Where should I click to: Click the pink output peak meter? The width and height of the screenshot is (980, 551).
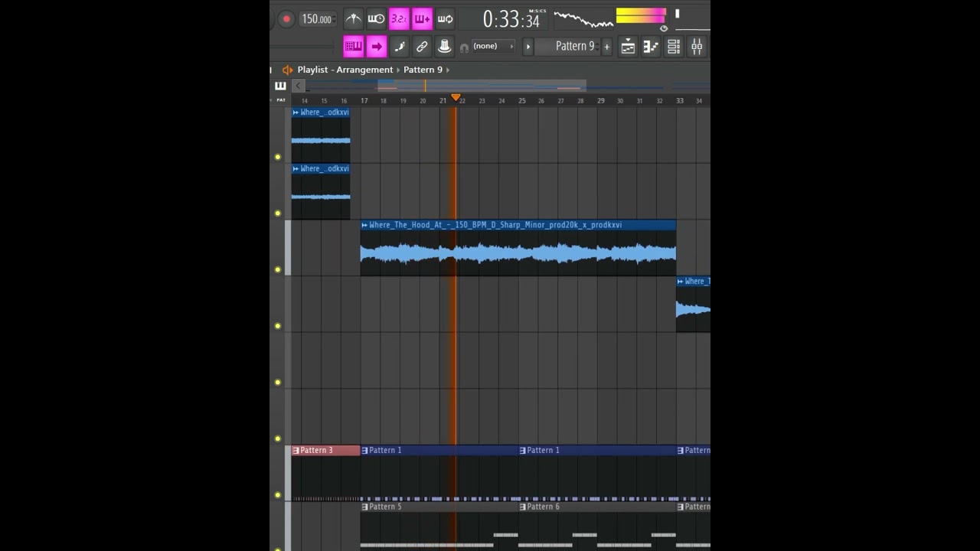pos(641,16)
